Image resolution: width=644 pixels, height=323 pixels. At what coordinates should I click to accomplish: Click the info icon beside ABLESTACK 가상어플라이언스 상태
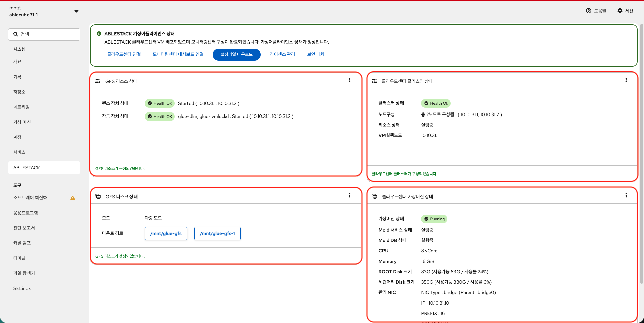(99, 34)
